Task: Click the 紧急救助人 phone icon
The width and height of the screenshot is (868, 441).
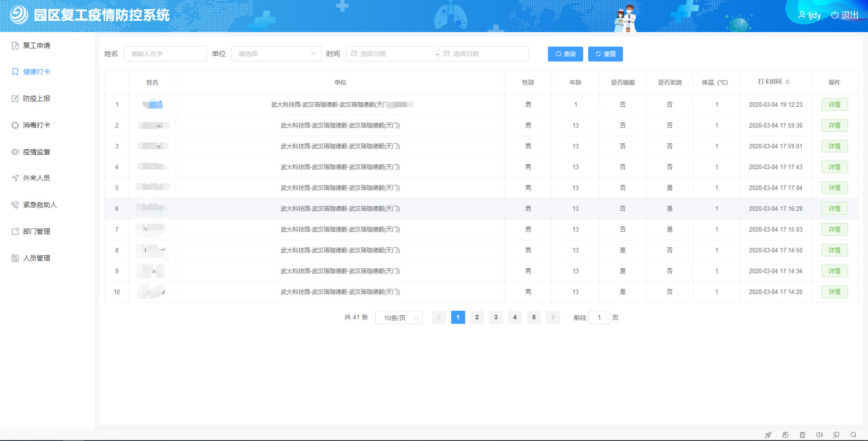Action: pyautogui.click(x=15, y=204)
